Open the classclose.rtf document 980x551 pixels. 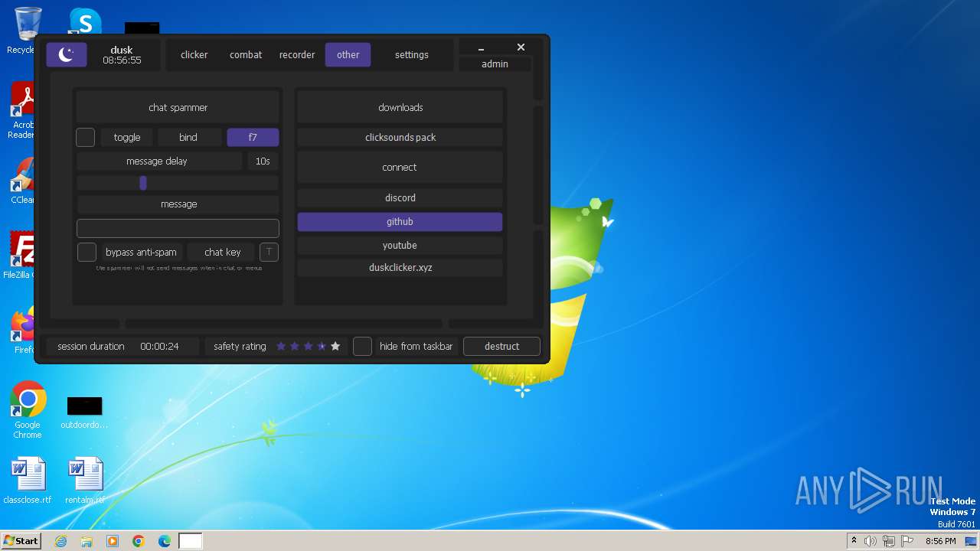[x=28, y=481]
